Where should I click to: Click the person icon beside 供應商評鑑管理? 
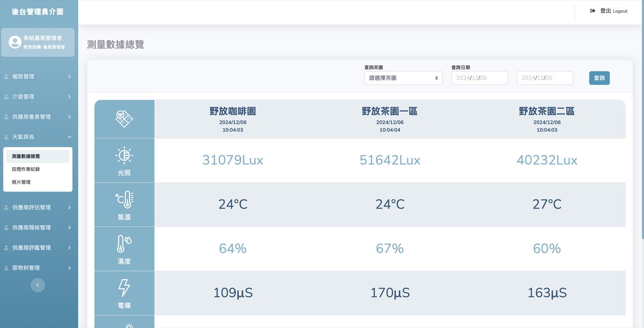coord(6,248)
